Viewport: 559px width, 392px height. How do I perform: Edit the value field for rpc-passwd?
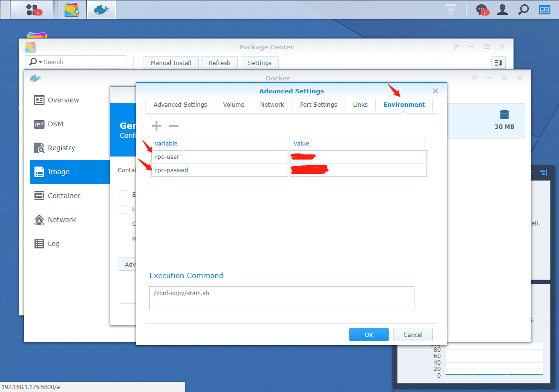click(358, 170)
